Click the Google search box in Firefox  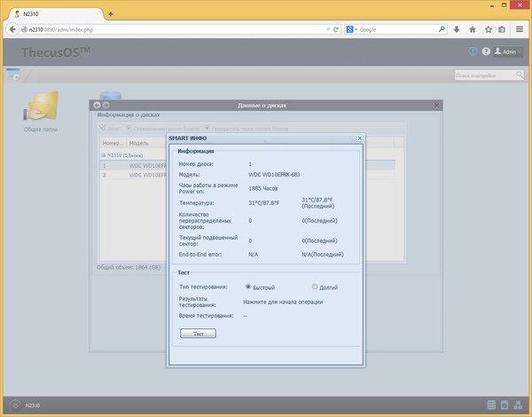pyautogui.click(x=395, y=29)
